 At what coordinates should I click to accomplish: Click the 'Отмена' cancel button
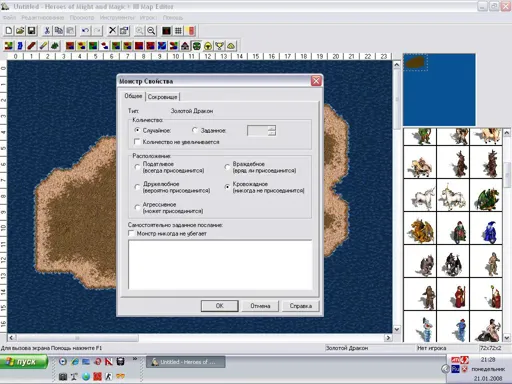pyautogui.click(x=260, y=306)
